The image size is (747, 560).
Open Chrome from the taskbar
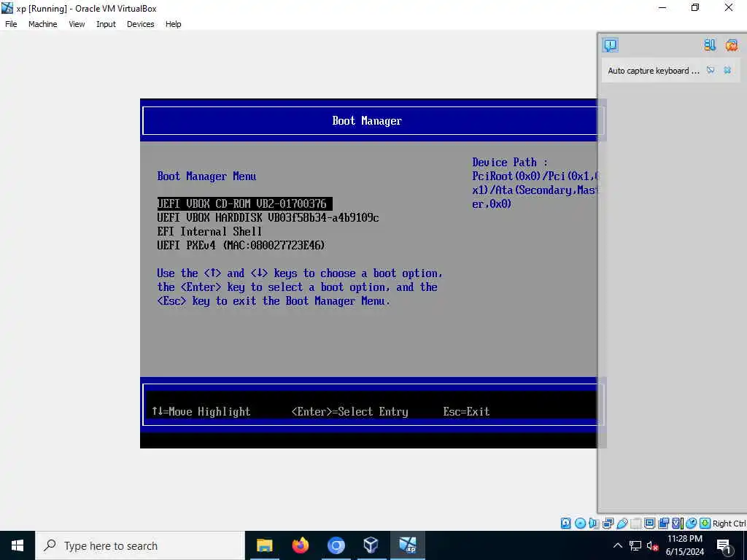pos(336,545)
